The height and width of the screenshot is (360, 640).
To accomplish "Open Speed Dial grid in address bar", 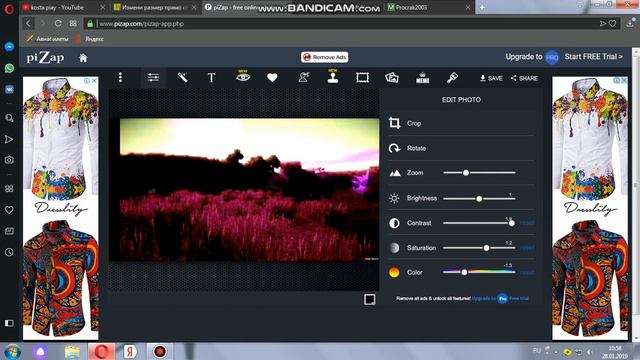I will 73,24.
